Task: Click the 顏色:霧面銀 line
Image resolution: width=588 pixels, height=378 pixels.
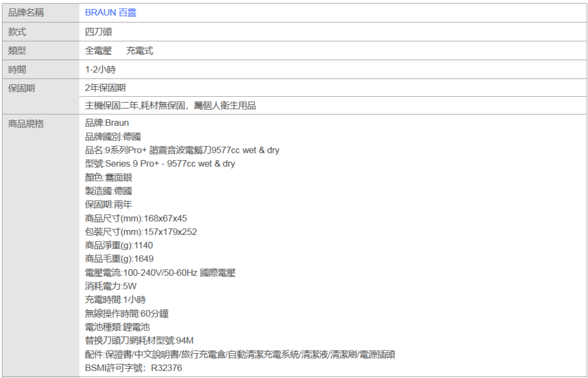Action: pos(109,177)
